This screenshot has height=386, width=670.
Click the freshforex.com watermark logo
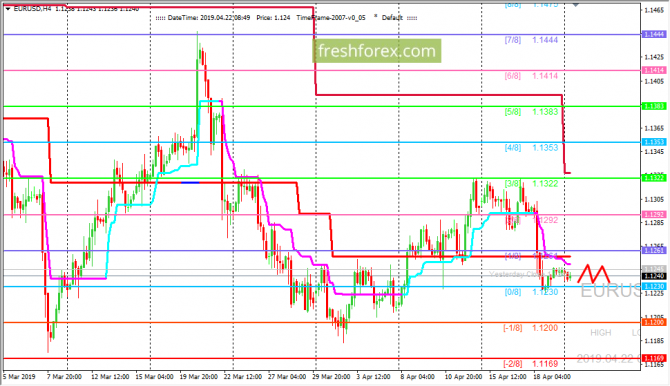(376, 51)
